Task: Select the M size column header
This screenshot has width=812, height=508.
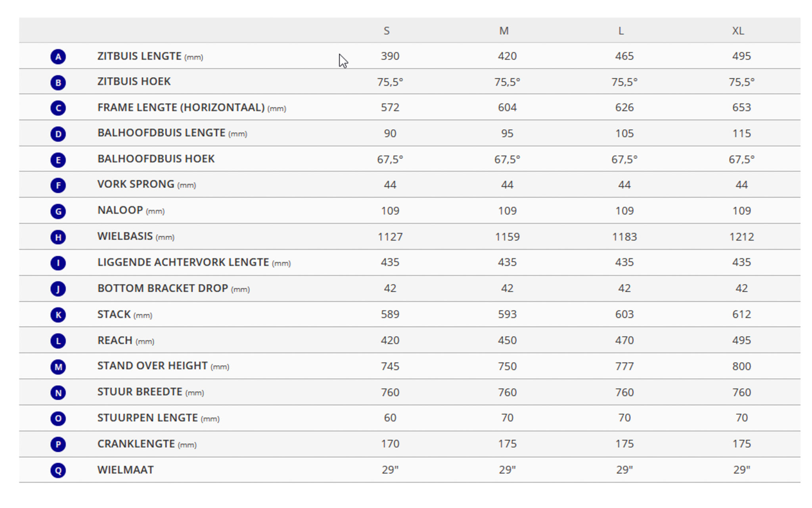Action: [x=504, y=31]
